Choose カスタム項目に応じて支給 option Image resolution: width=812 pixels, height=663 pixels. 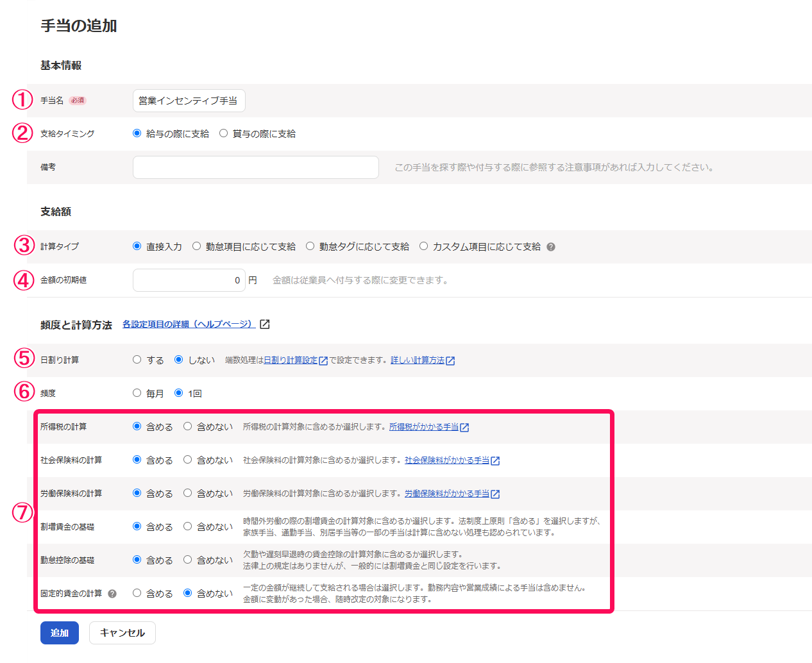[x=423, y=246]
